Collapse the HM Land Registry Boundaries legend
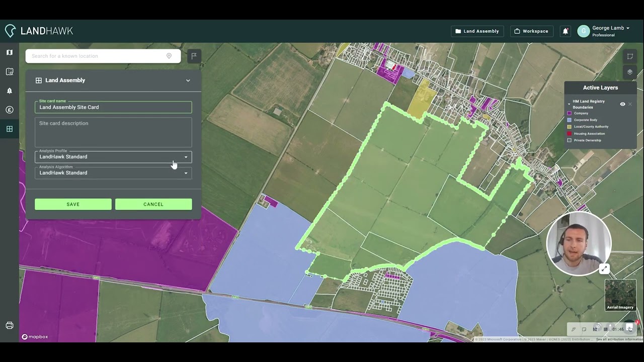 point(569,104)
